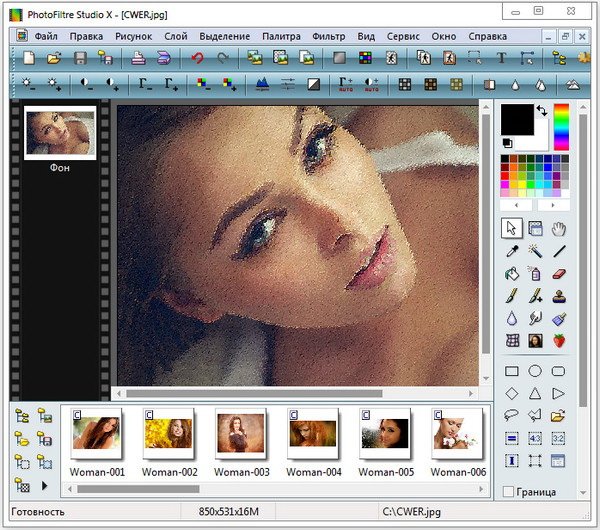600x530 pixels.
Task: Activate the Eyedropper (pipette) tool
Action: click(x=512, y=251)
